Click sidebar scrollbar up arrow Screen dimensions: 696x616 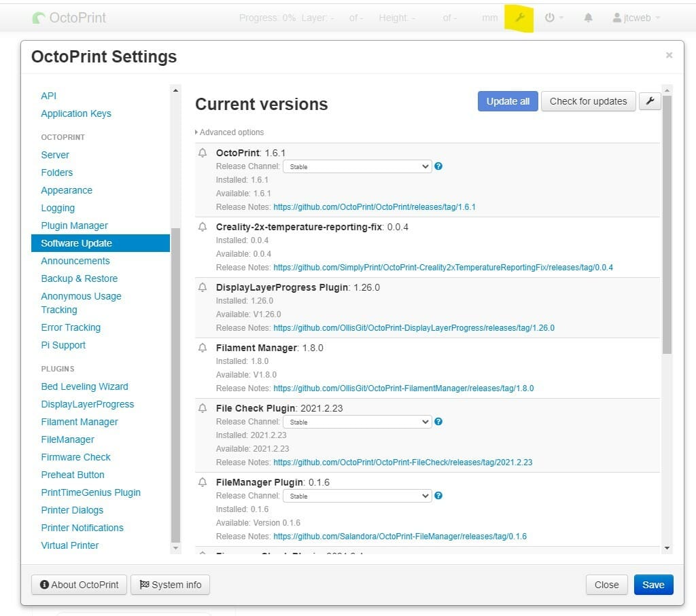point(175,90)
